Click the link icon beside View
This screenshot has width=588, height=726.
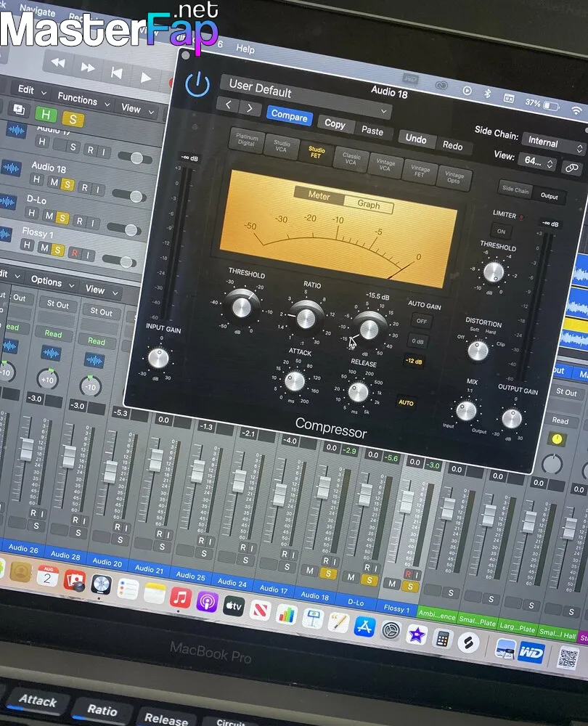coord(572,167)
